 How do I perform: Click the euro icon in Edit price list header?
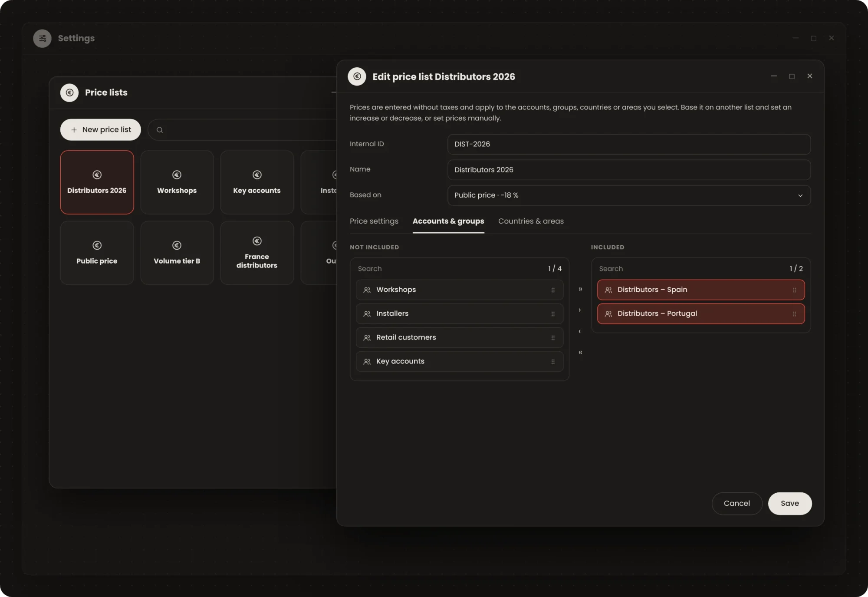[x=357, y=76]
